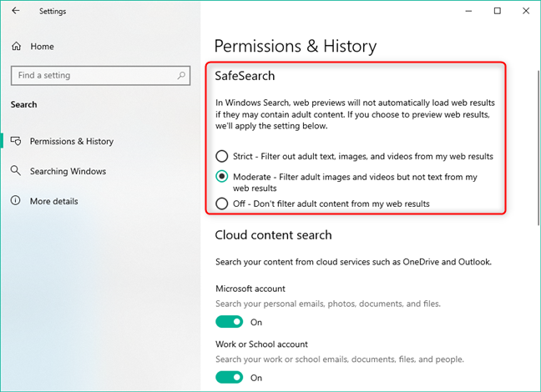The width and height of the screenshot is (541, 392).
Task: Select the Strict SafeSearch radio button
Action: (222, 156)
